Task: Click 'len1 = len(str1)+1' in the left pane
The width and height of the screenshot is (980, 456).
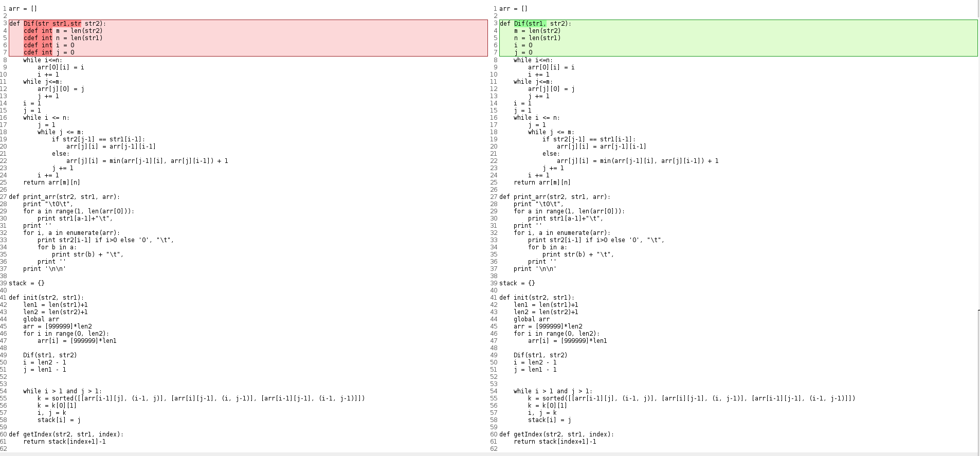Action: 56,305
